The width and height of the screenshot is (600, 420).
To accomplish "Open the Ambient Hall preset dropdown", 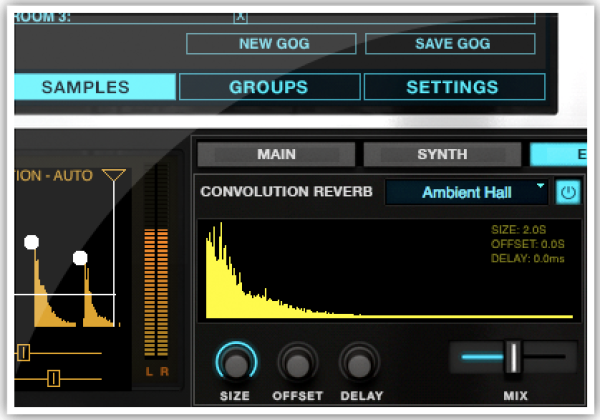I will tap(466, 192).
